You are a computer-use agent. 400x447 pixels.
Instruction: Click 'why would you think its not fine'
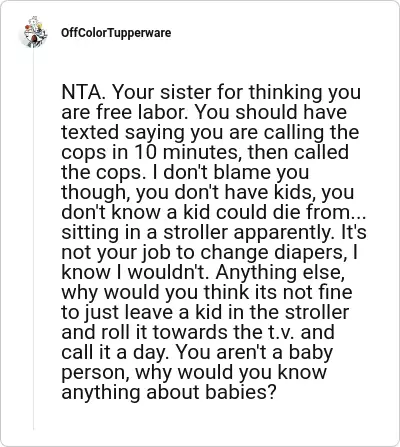[x=207, y=292]
